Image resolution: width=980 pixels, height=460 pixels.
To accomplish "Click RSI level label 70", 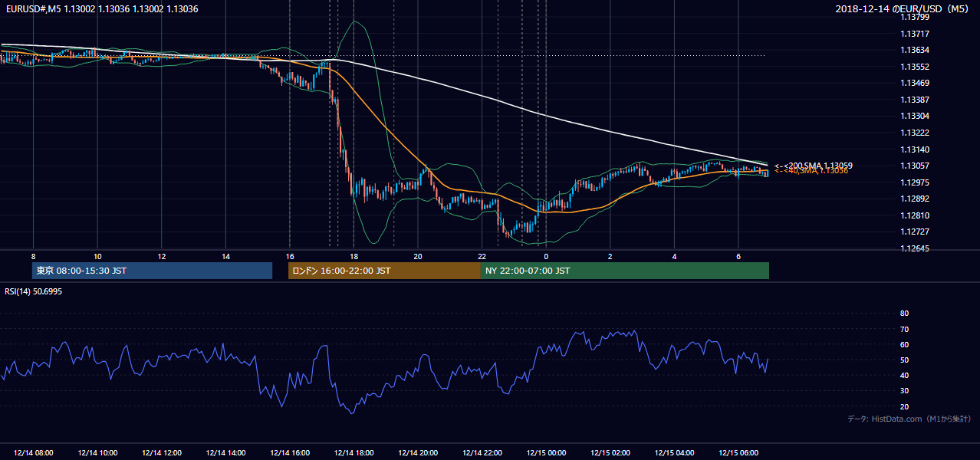I will (904, 329).
